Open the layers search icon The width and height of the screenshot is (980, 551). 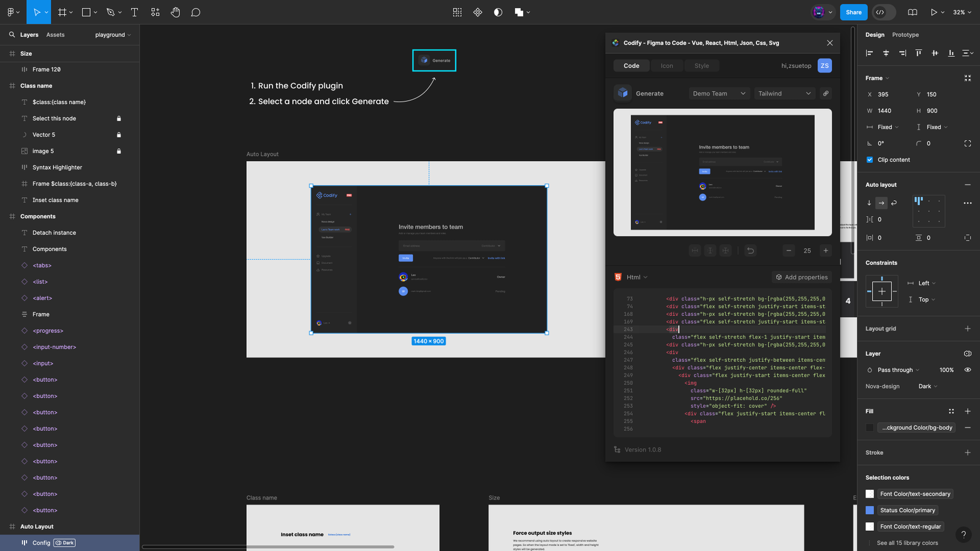(12, 35)
